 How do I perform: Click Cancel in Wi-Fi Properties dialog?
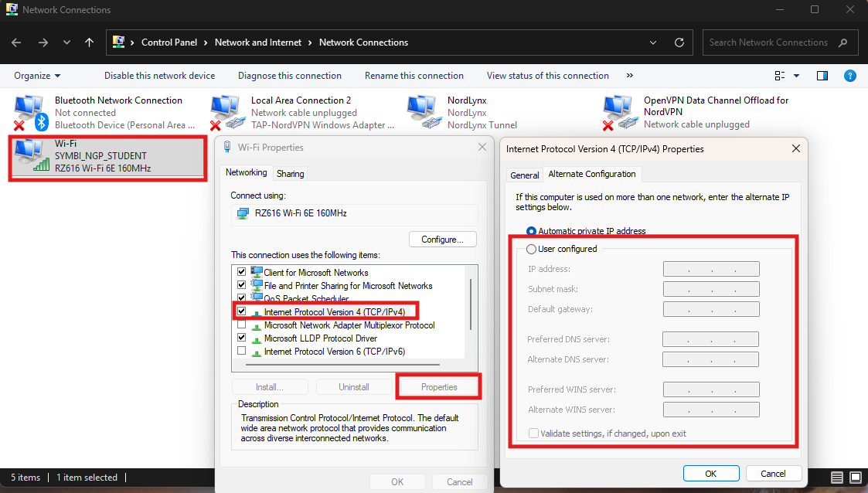point(459,482)
